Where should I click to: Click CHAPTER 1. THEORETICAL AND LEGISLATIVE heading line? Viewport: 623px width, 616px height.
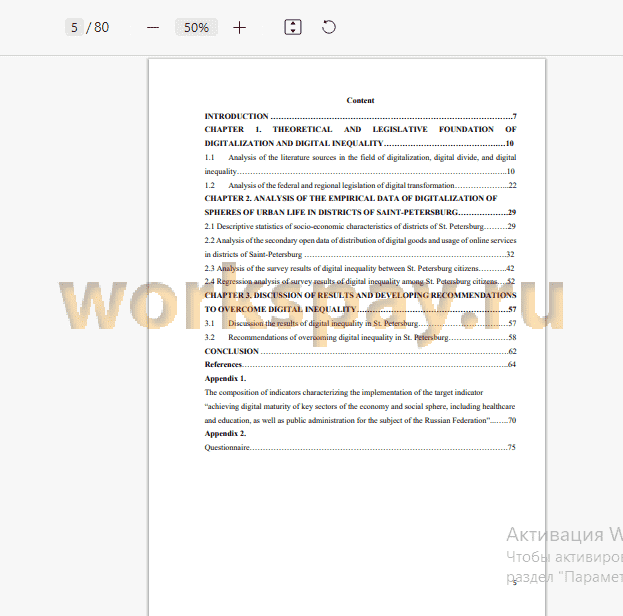360,129
